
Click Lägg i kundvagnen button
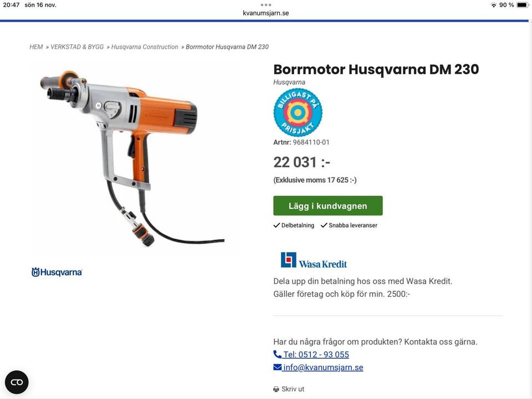click(328, 206)
